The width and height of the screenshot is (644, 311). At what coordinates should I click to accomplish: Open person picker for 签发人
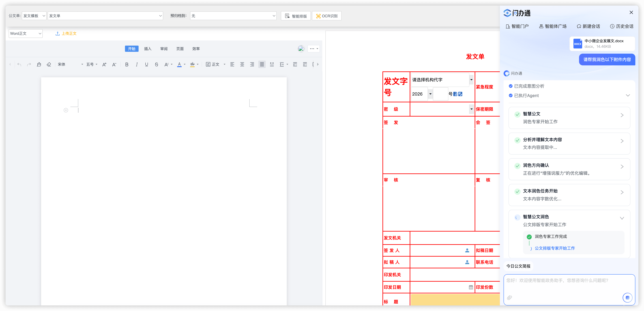click(467, 250)
